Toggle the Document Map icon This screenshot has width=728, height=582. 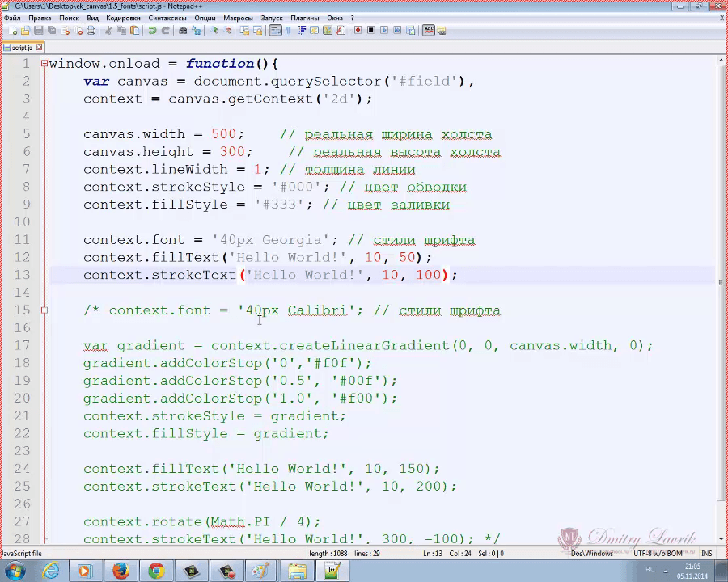(328, 31)
